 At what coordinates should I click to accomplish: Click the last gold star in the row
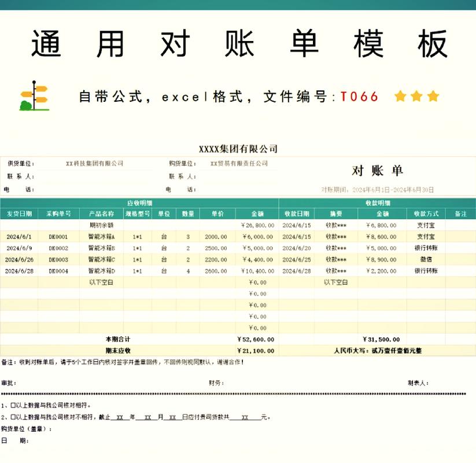pyautogui.click(x=433, y=96)
